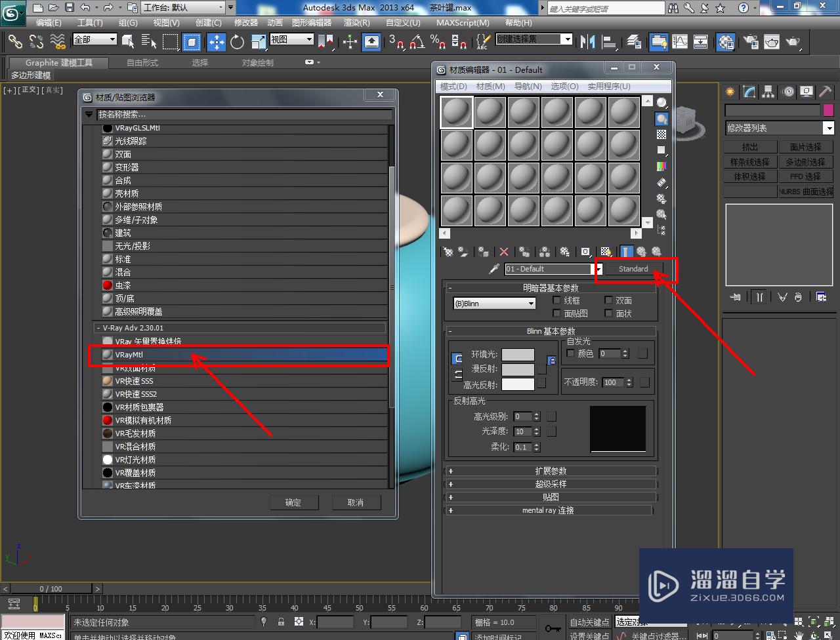The image size is (840, 640).
Task: Click the FFD 选择 modifier button
Action: (805, 176)
